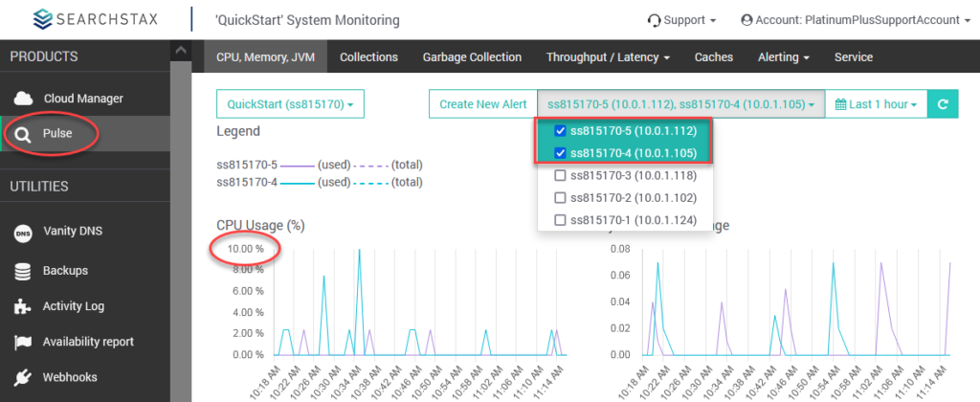Open the Support dropdown menu
Screen dimensions: 980x402
tap(681, 20)
